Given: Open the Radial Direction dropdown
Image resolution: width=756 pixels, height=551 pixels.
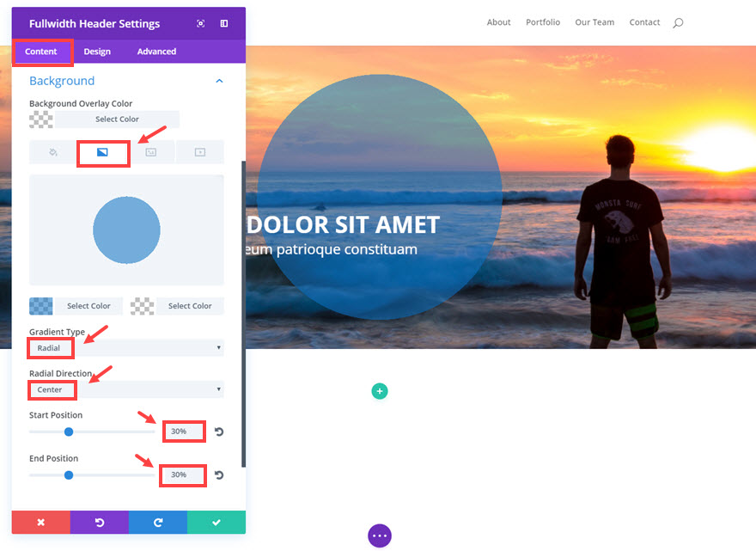Looking at the screenshot, I should pos(126,389).
